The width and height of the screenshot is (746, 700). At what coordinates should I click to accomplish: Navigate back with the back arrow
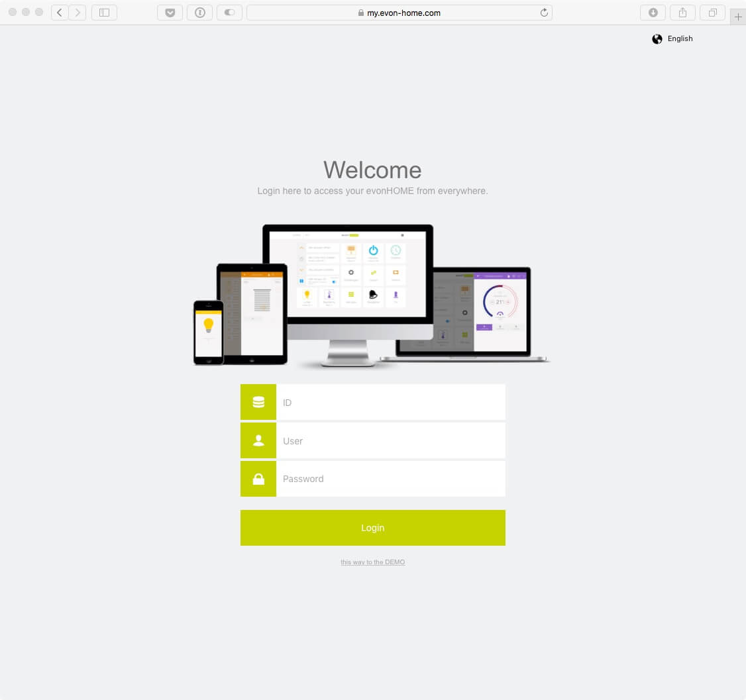click(x=59, y=12)
